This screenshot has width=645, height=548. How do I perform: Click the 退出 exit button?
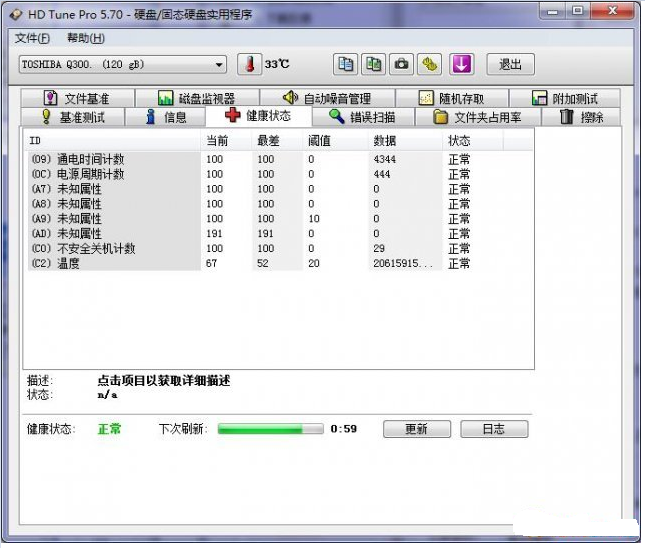[510, 64]
